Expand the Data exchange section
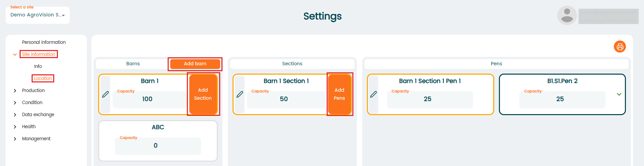The height and width of the screenshot is (166, 644). [15, 115]
